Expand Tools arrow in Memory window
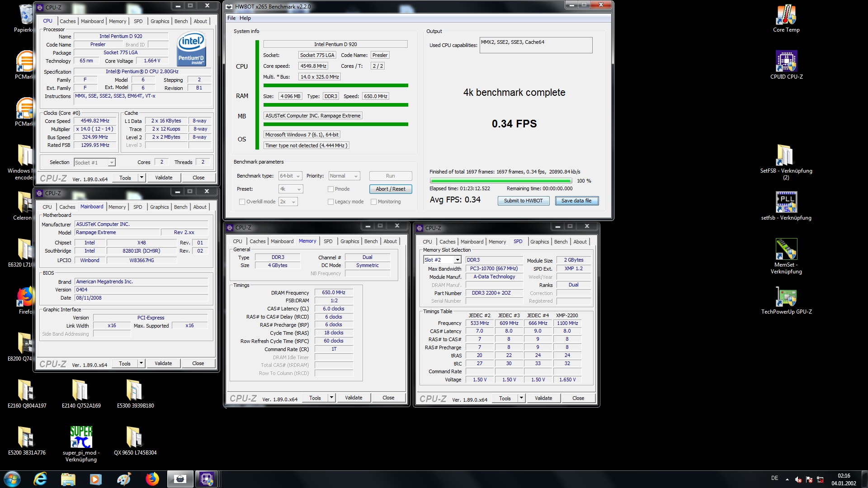This screenshot has height=488, width=868. pos(331,398)
